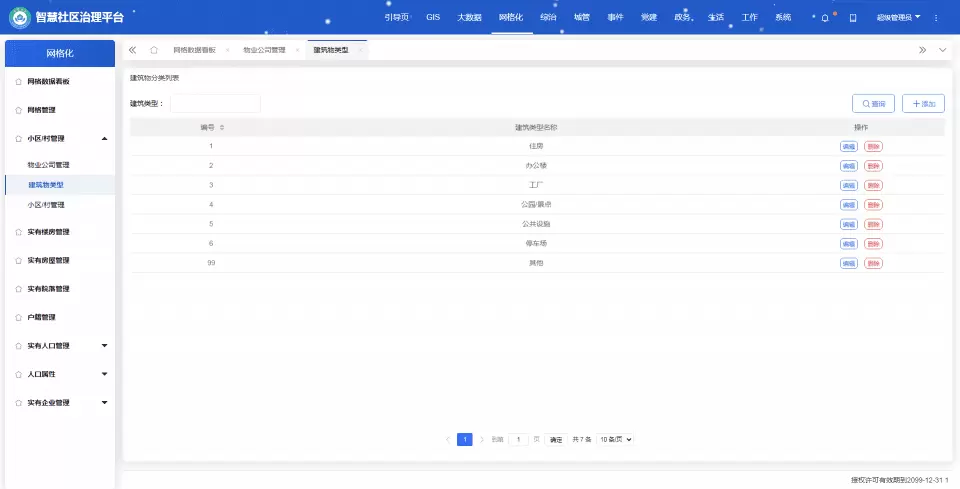Close the 网格数据看板 tab

pos(227,50)
